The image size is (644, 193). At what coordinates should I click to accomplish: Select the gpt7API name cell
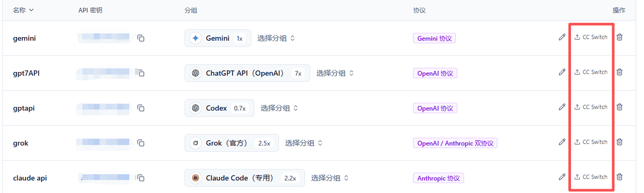pyautogui.click(x=26, y=73)
